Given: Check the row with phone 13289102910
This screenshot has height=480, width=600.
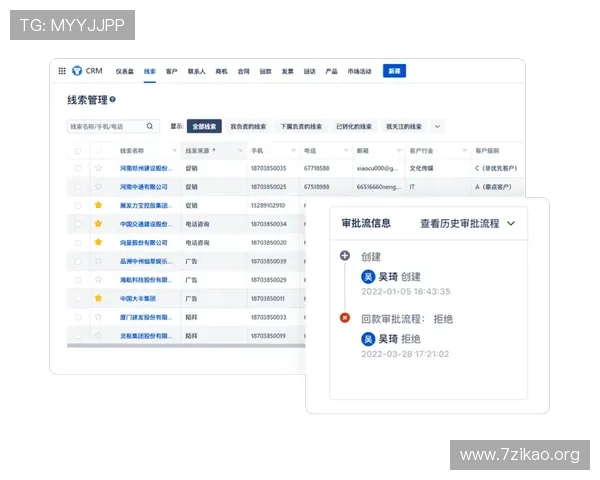Looking at the screenshot, I should click(x=78, y=206).
